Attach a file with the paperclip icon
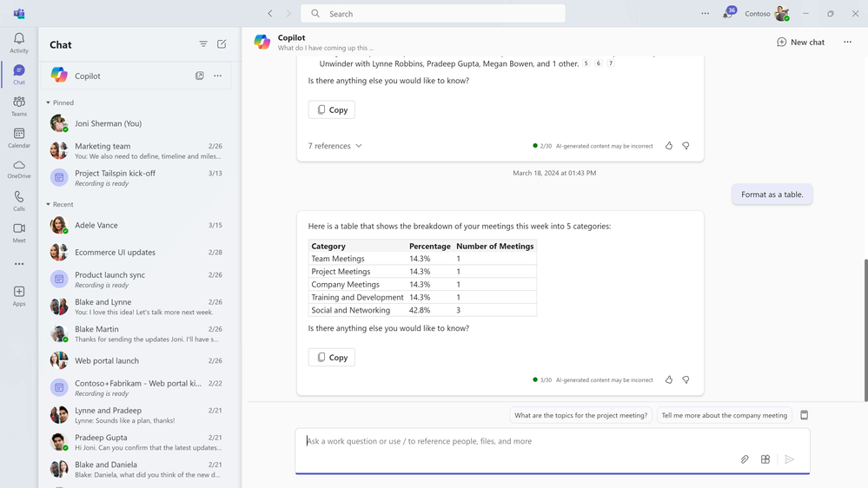This screenshot has height=488, width=868. [745, 459]
